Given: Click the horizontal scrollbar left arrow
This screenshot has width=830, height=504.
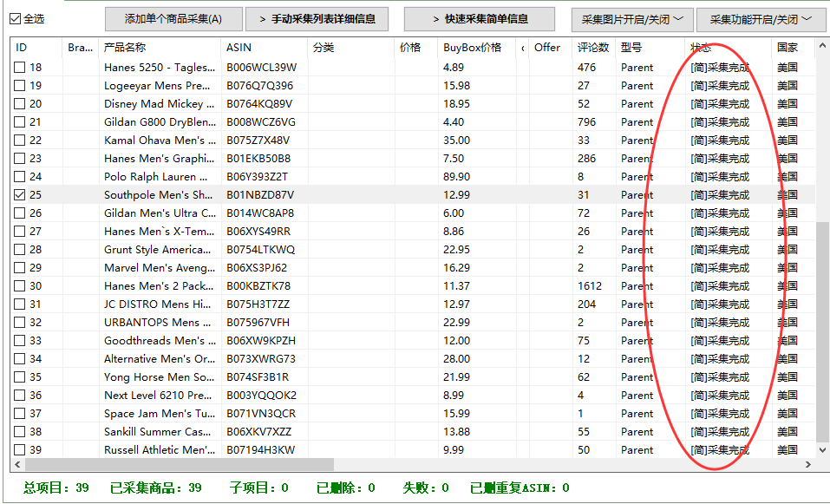Looking at the screenshot, I should tap(17, 464).
